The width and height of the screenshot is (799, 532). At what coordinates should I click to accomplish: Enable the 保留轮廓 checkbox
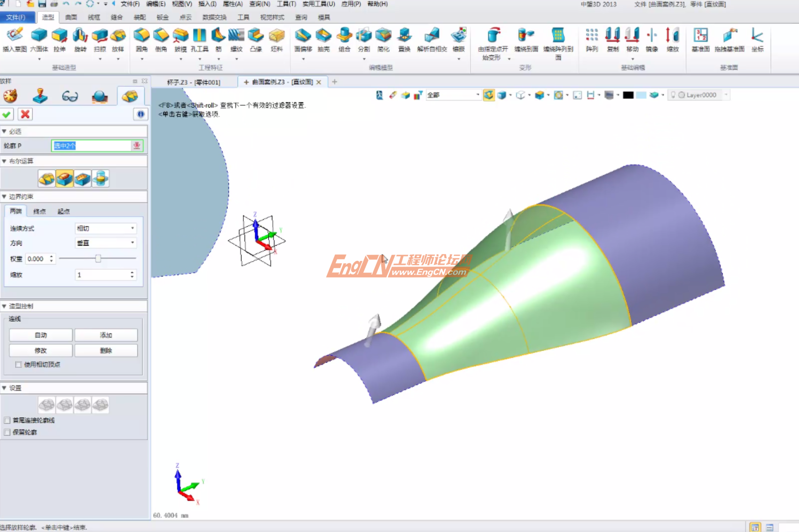[7, 432]
